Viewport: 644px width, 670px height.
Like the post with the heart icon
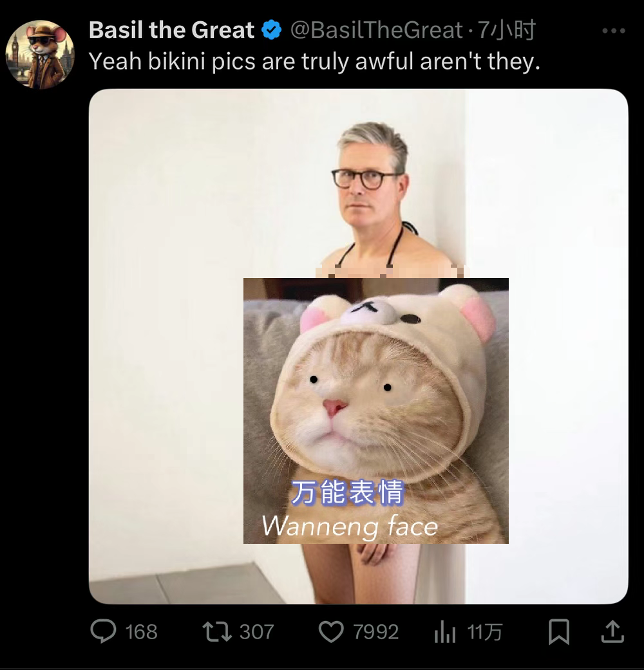click(x=332, y=631)
